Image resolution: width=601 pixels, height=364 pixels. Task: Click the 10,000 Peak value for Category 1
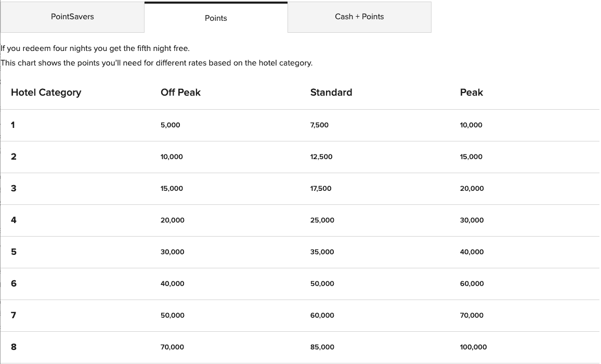click(471, 125)
